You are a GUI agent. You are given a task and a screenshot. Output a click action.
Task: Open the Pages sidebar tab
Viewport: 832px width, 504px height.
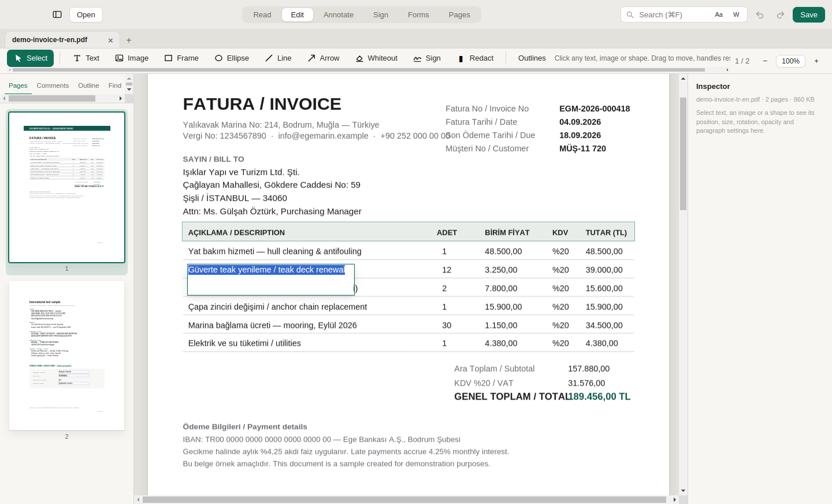(x=18, y=85)
